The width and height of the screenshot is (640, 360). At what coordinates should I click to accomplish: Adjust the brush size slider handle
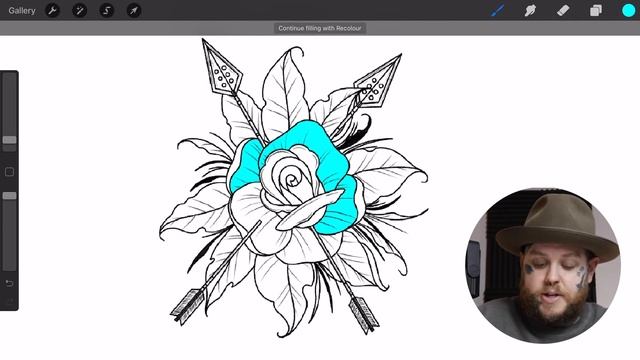point(9,140)
